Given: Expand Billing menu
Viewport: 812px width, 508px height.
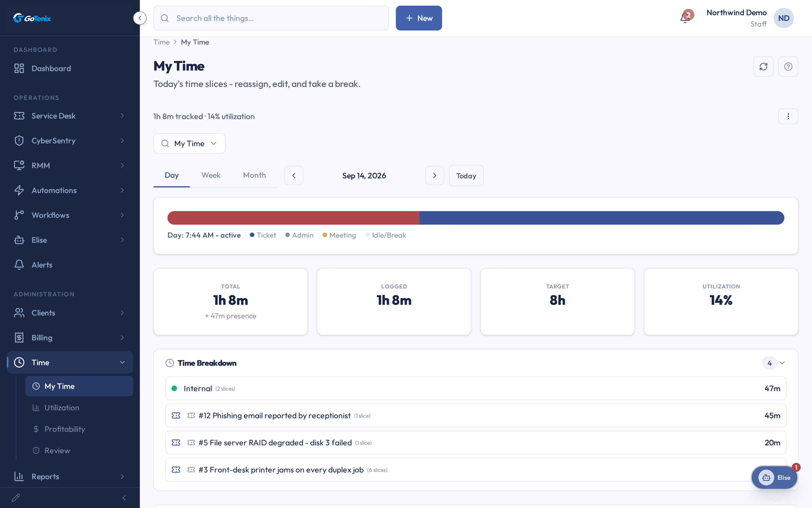Looking at the screenshot, I should click(70, 338).
